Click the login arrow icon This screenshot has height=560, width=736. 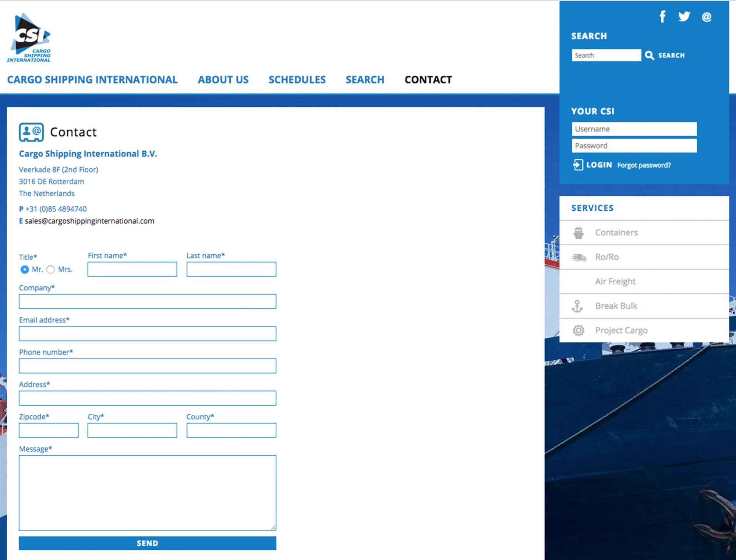coord(578,165)
